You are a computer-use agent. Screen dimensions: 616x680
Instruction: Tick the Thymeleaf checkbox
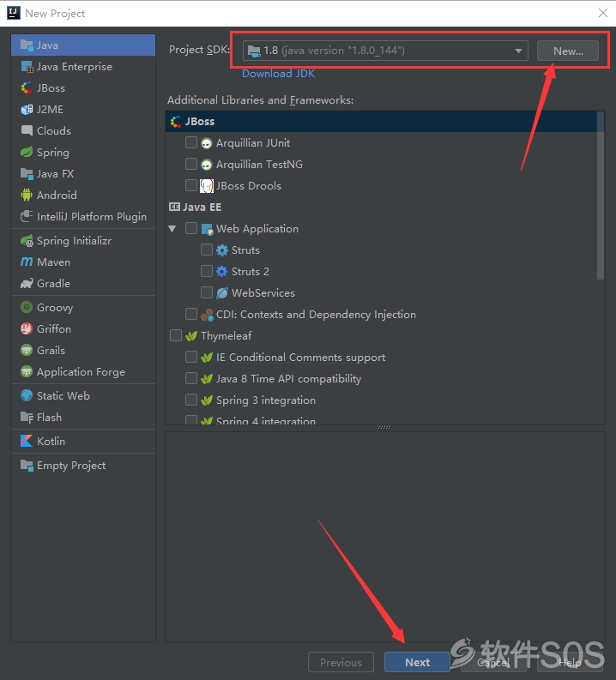[x=176, y=335]
